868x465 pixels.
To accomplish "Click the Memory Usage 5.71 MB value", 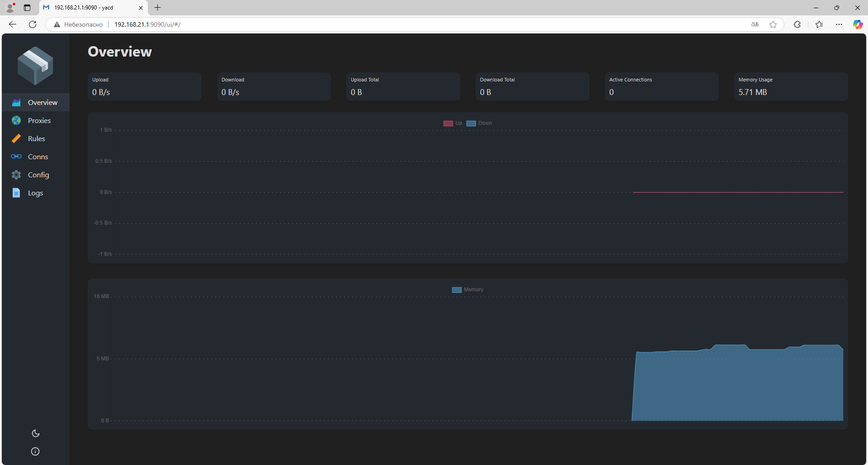I will (x=753, y=92).
